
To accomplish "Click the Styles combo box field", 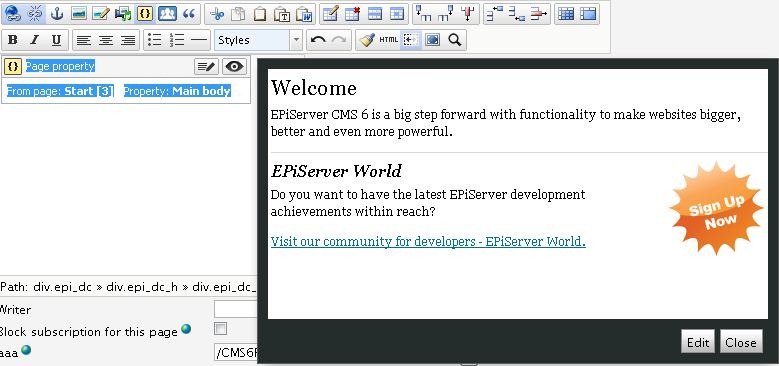I will click(x=252, y=40).
